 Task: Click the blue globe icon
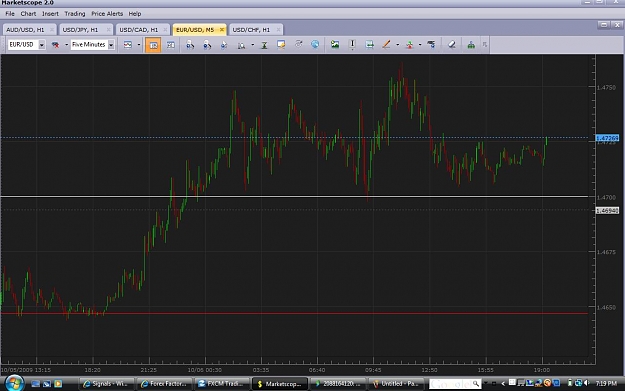[315, 44]
